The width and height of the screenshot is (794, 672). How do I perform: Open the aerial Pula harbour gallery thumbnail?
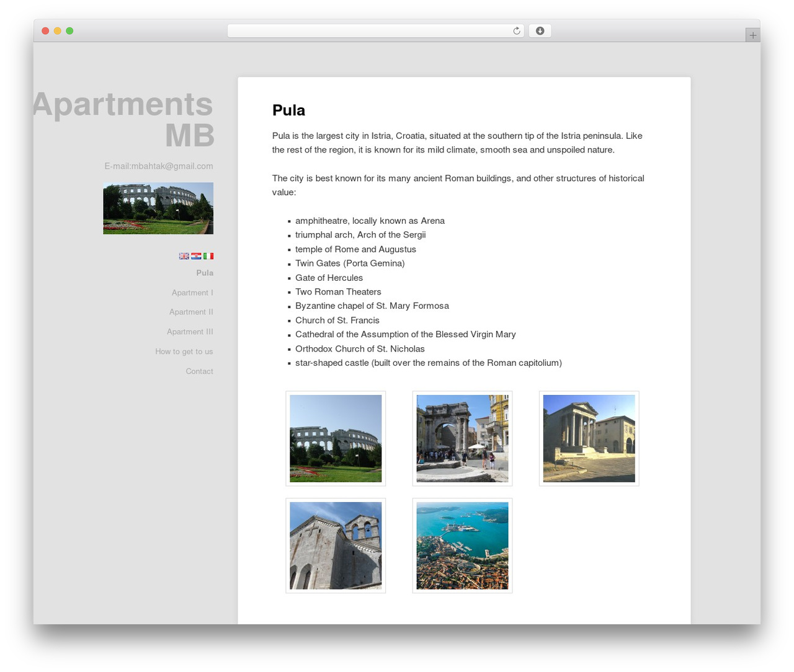point(462,546)
